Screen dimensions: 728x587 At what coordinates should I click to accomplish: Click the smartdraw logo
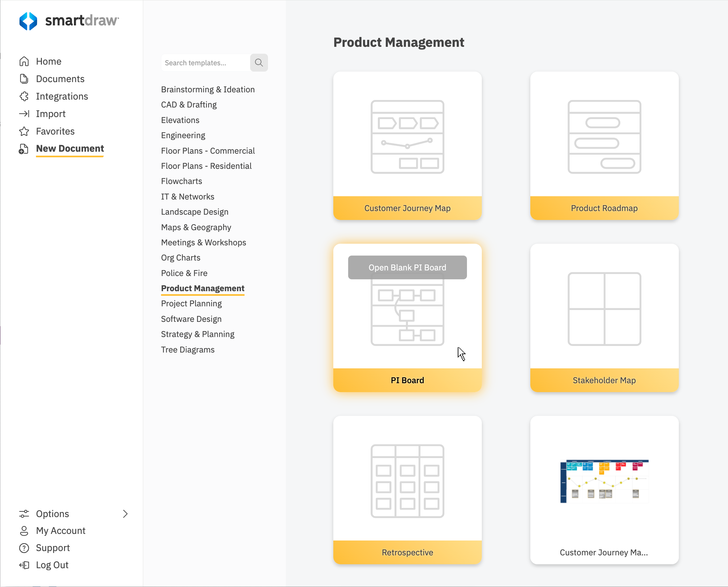click(x=69, y=21)
